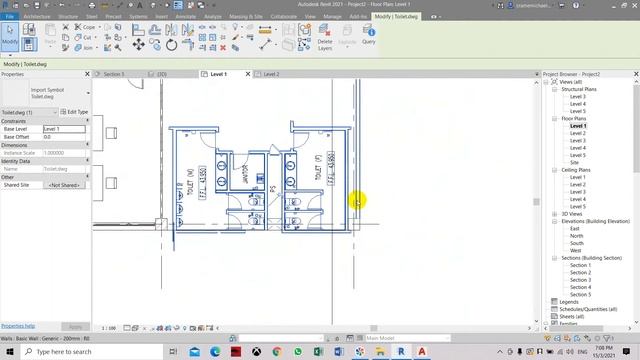Click the drawing area horizontal scrollbar
The width and height of the screenshot is (640, 360).
373,328
